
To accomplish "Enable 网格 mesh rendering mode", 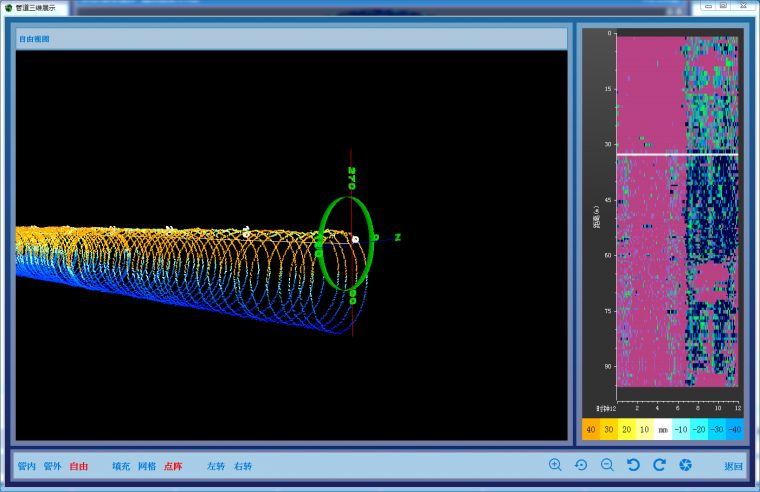I will click(147, 466).
